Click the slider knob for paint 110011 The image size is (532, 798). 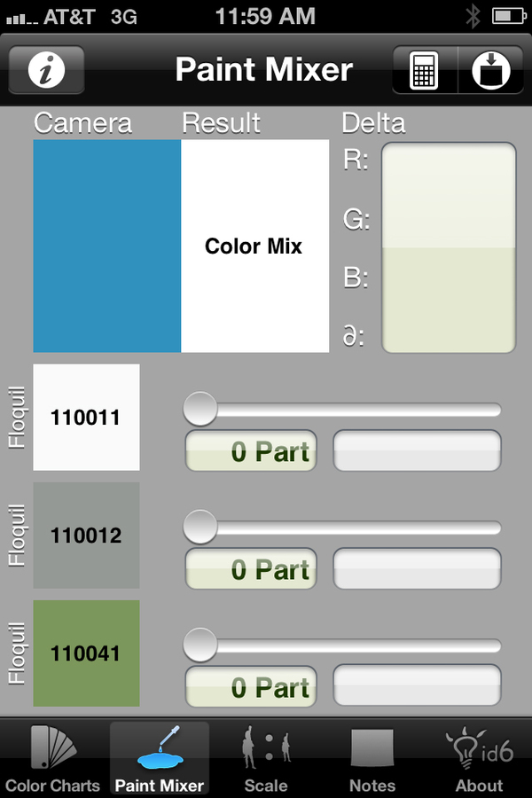pos(200,408)
